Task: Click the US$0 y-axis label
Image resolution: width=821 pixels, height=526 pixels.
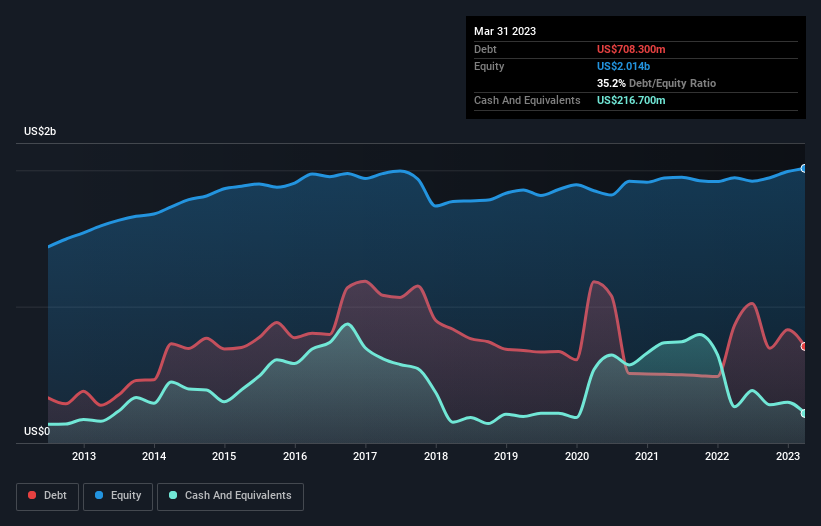Action: (37, 431)
